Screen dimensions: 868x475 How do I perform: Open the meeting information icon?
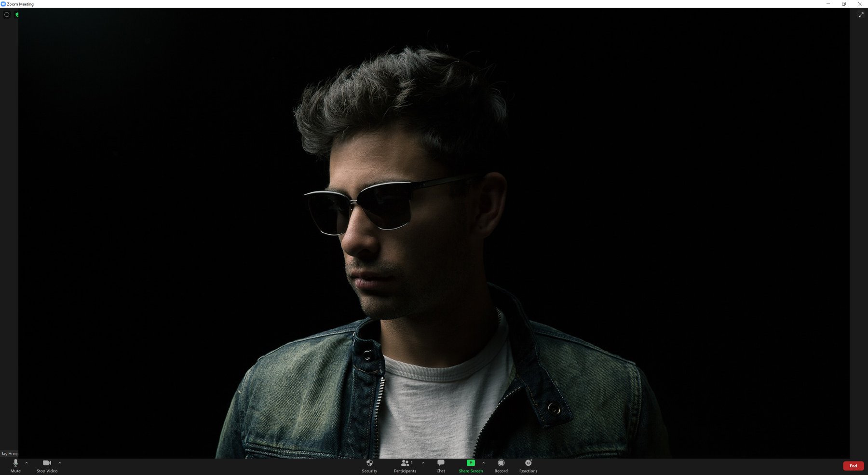pyautogui.click(x=7, y=14)
